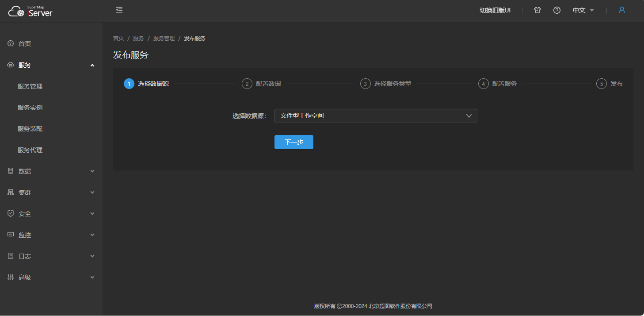
Task: Open 服务管理 in the sidebar
Action: 30,86
